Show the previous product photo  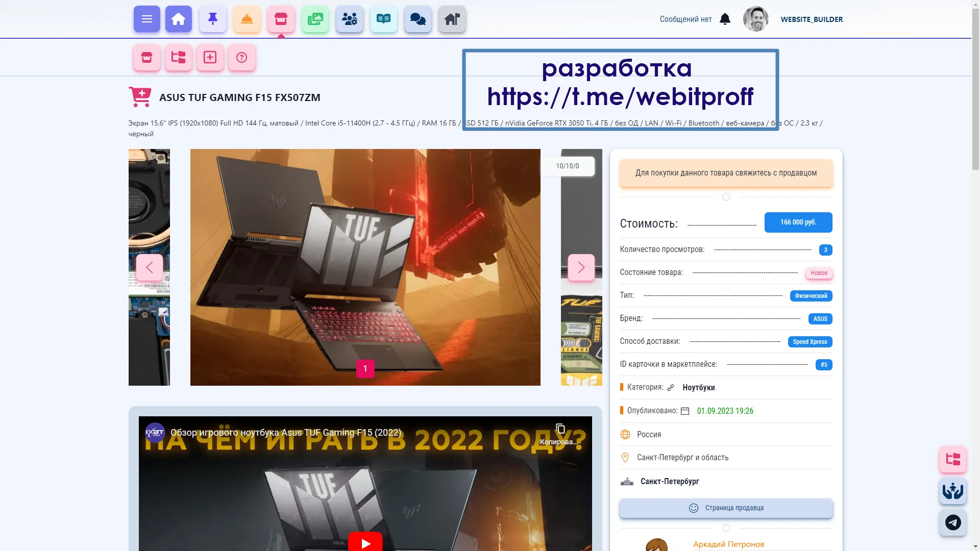point(150,267)
